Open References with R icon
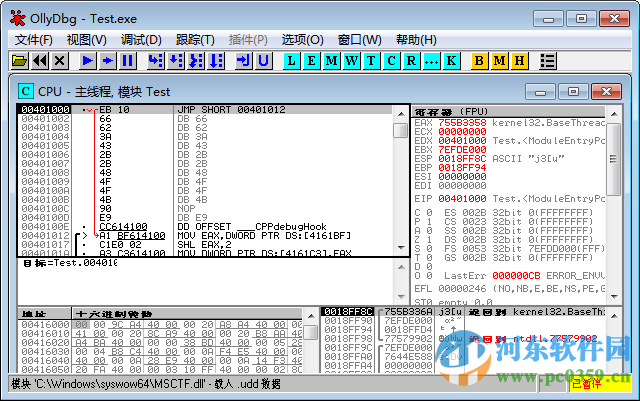The height and width of the screenshot is (401, 640). pyautogui.click(x=411, y=61)
